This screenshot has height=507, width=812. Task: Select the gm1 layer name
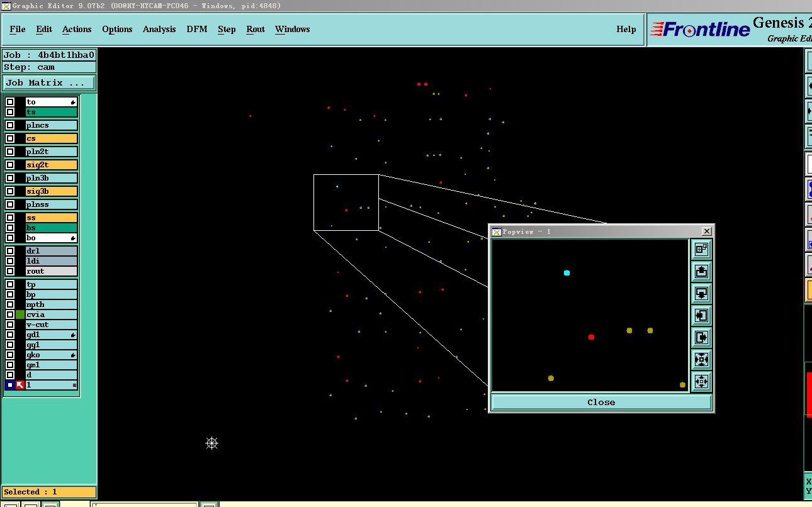(x=52, y=365)
